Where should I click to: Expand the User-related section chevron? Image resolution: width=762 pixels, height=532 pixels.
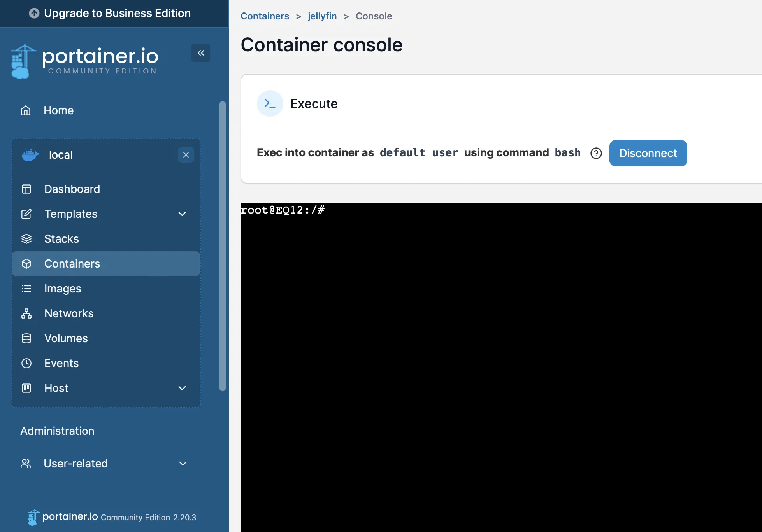tap(183, 464)
